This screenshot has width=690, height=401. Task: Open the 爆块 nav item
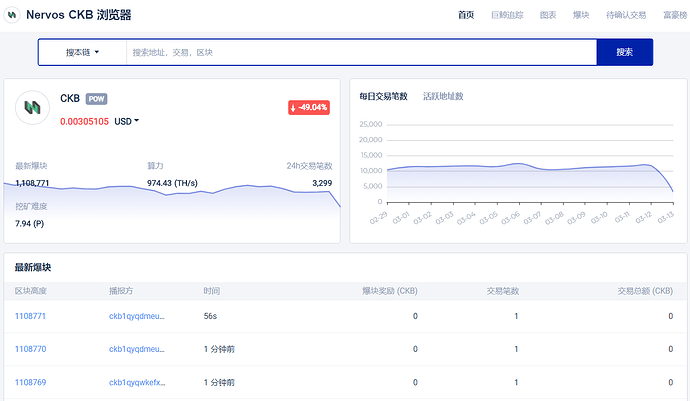[581, 15]
